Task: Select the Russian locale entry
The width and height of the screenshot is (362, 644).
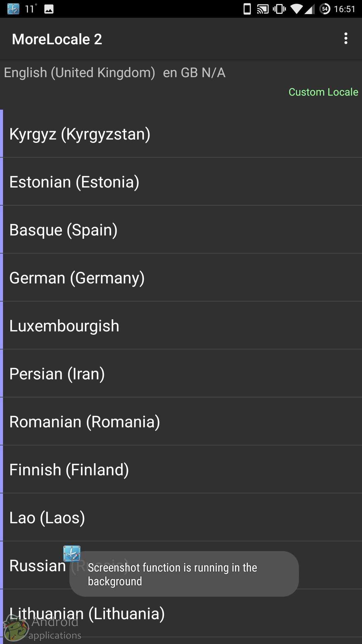Action: coord(38,566)
